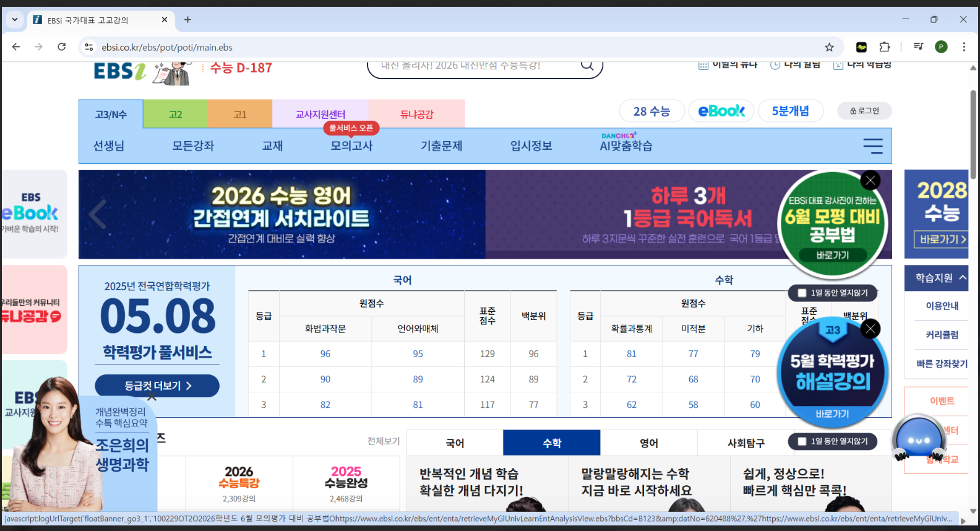The height and width of the screenshot is (531, 980).
Task: Close the 조은희의 생명과학 popup
Action: (152, 397)
